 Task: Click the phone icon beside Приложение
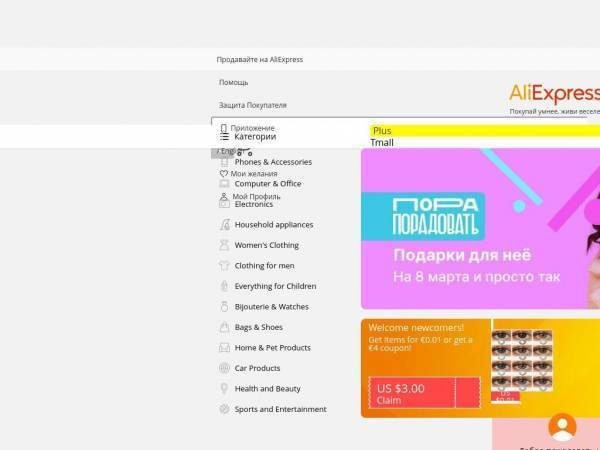point(224,128)
